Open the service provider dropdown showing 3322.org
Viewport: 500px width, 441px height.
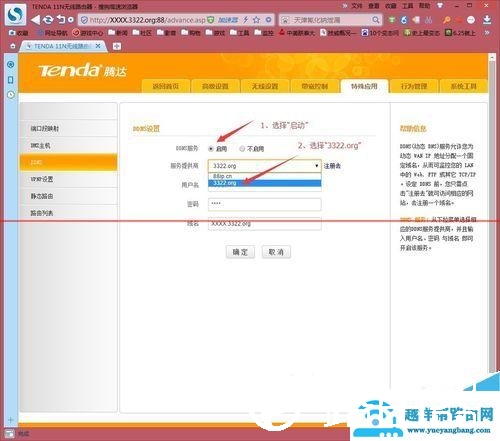point(265,166)
